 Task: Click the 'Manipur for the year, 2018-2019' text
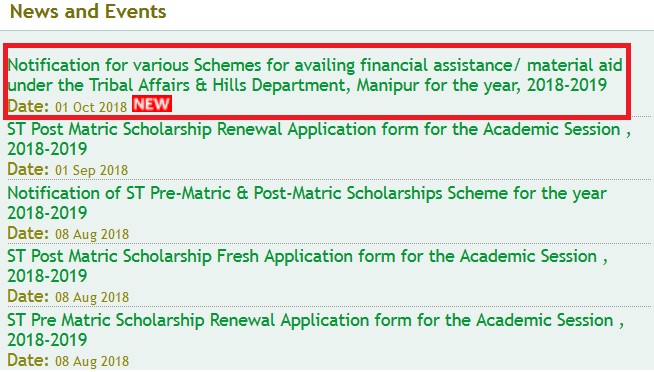click(482, 85)
